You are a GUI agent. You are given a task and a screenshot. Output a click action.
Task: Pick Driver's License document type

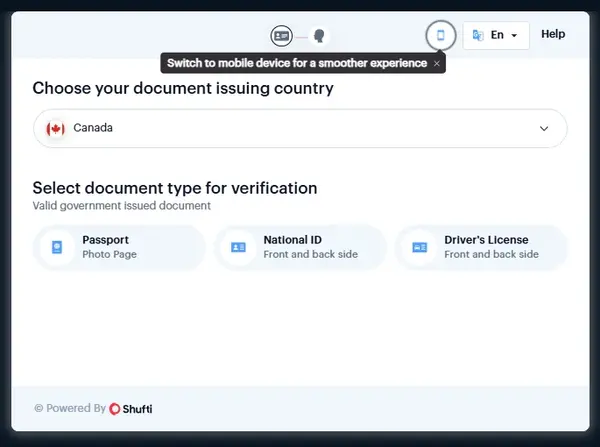point(482,247)
